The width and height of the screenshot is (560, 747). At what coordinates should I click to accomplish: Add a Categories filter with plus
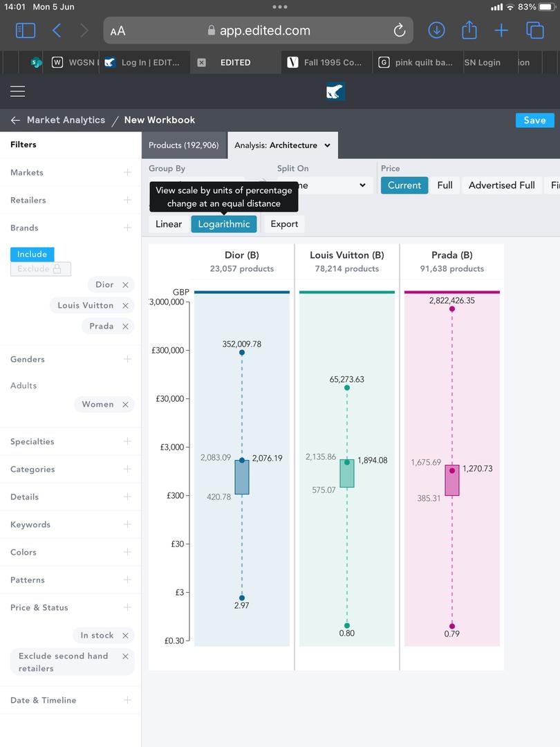point(128,469)
